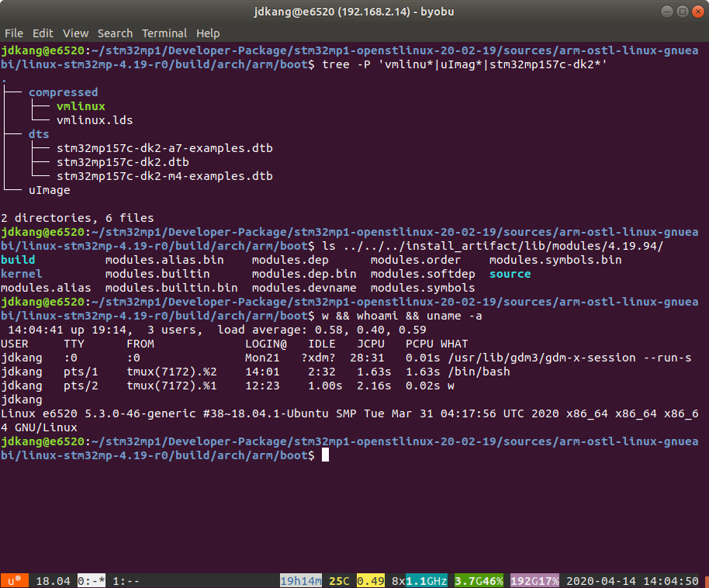This screenshot has height=588, width=709.
Task: Click the dts directory in tree output
Action: pyautogui.click(x=39, y=134)
